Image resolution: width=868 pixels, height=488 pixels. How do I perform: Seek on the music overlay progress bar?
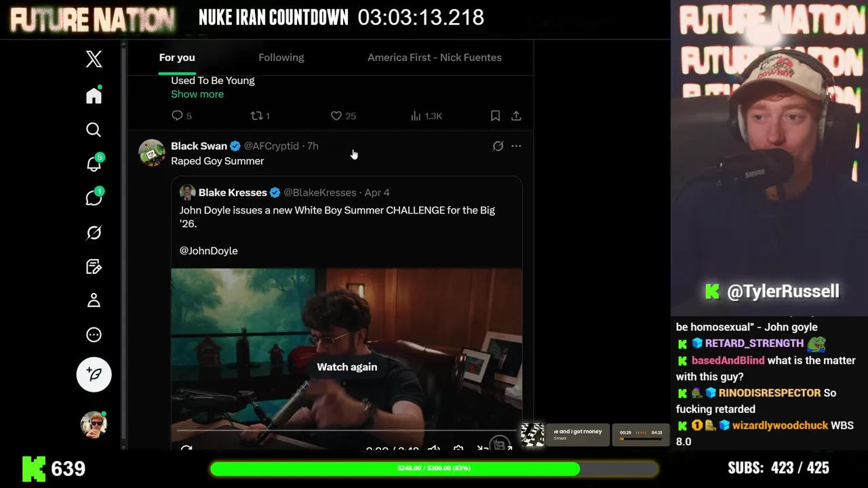tap(640, 439)
